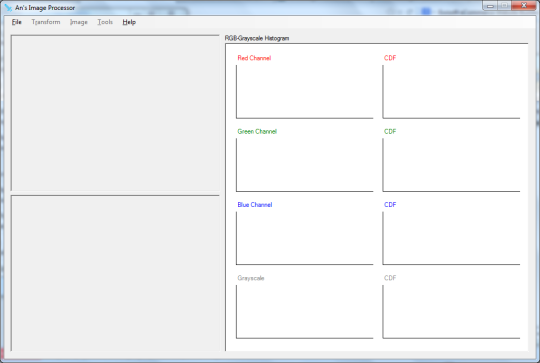Click the Grayscale histogram plot
Viewport: 540px width, 363px height.
(304, 312)
